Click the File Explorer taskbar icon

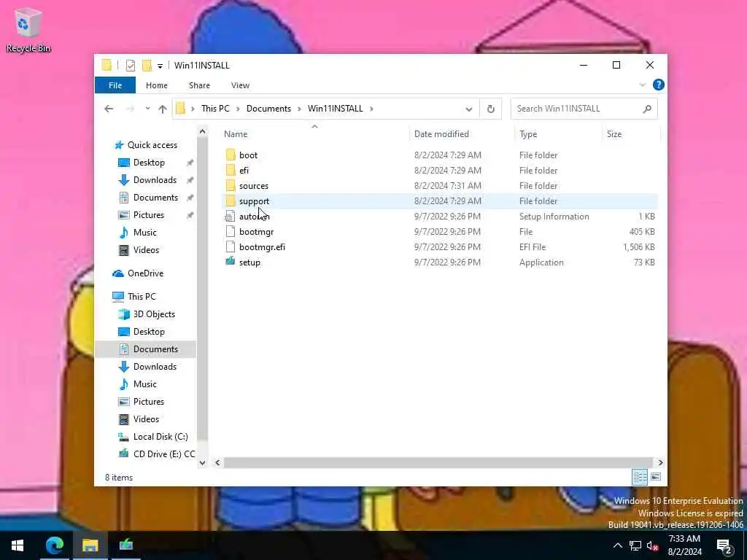point(90,545)
